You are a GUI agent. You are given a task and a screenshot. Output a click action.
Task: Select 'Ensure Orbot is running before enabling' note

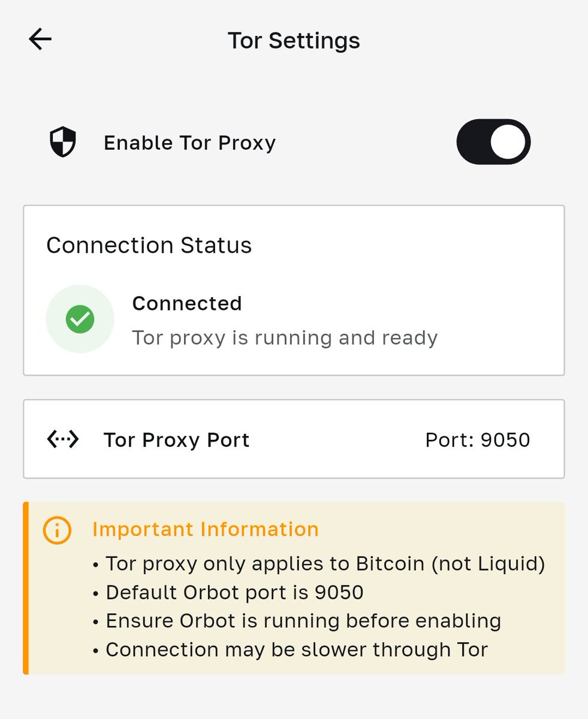click(x=303, y=621)
